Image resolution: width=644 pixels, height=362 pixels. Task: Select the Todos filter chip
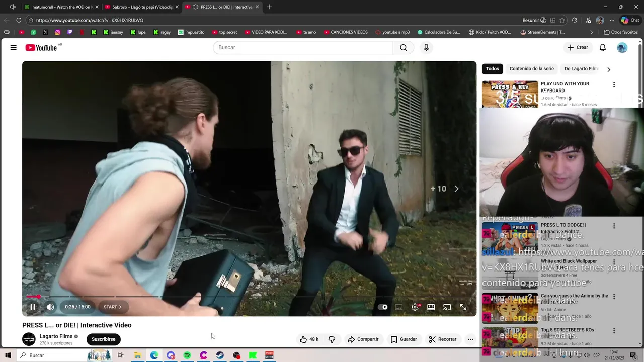[x=493, y=69]
